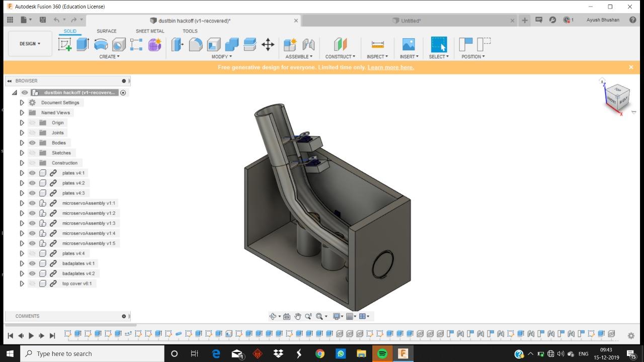644x362 pixels.
Task: Expand the Document Settings node
Action: coord(22,103)
